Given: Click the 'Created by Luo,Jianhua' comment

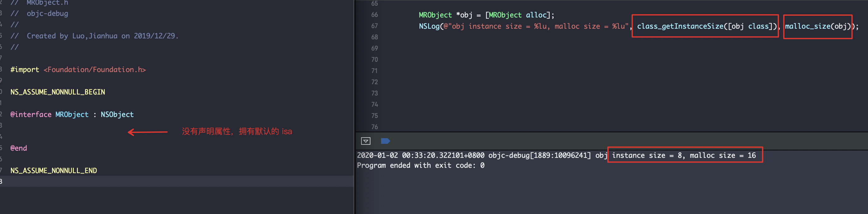Looking at the screenshot, I should 94,36.
